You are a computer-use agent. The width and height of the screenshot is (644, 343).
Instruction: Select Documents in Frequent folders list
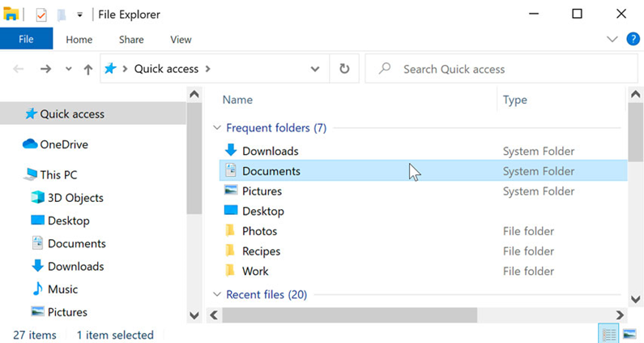pyautogui.click(x=424, y=170)
